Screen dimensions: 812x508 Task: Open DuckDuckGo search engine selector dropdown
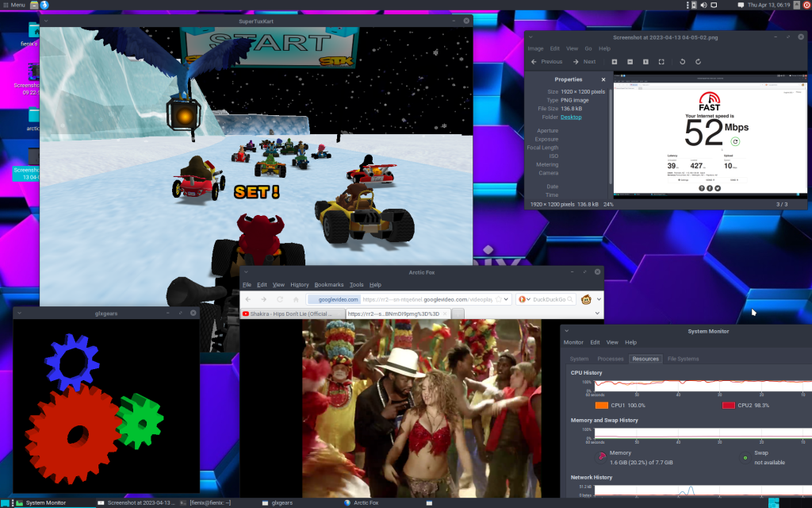click(524, 299)
